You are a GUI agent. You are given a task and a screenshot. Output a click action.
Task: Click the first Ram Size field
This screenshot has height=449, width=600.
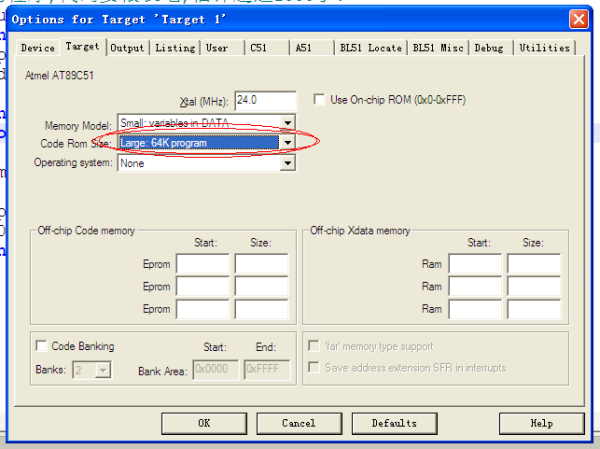[533, 264]
